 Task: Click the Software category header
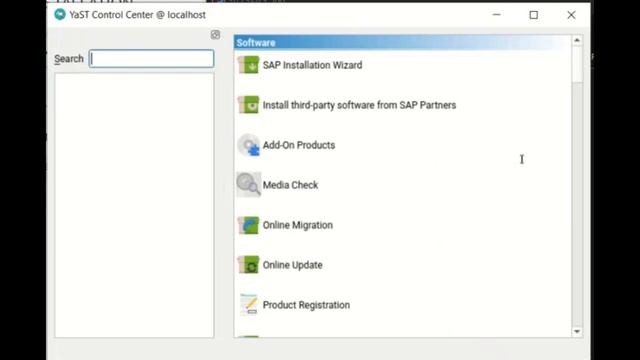click(x=402, y=42)
